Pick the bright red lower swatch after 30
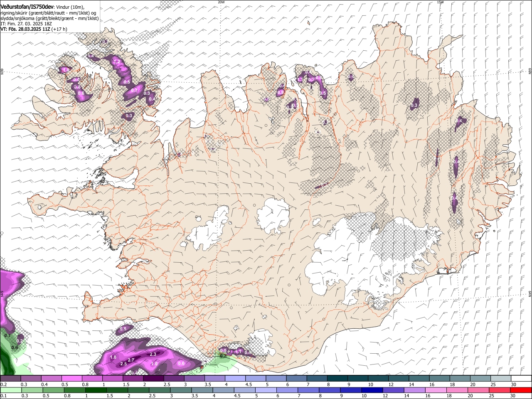532x399 pixels. click(520, 390)
